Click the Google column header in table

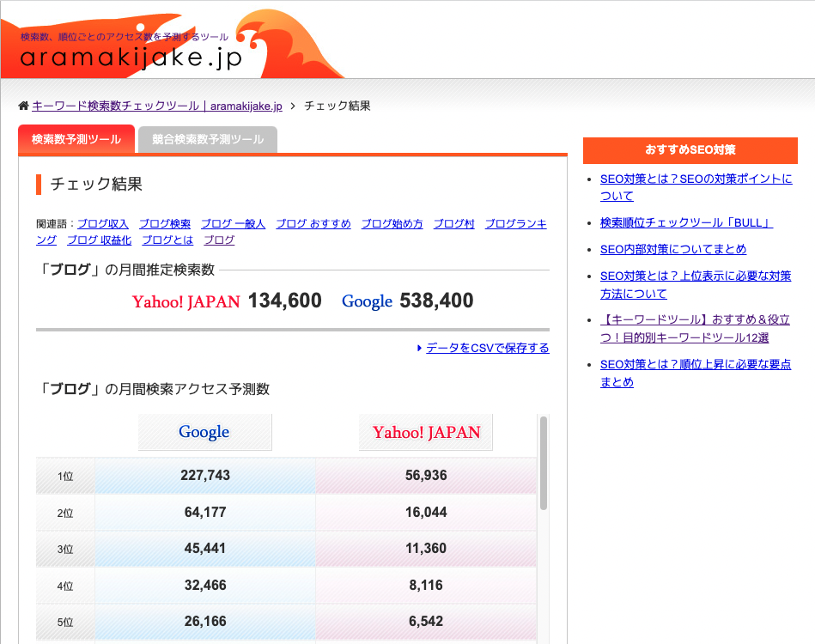click(204, 432)
